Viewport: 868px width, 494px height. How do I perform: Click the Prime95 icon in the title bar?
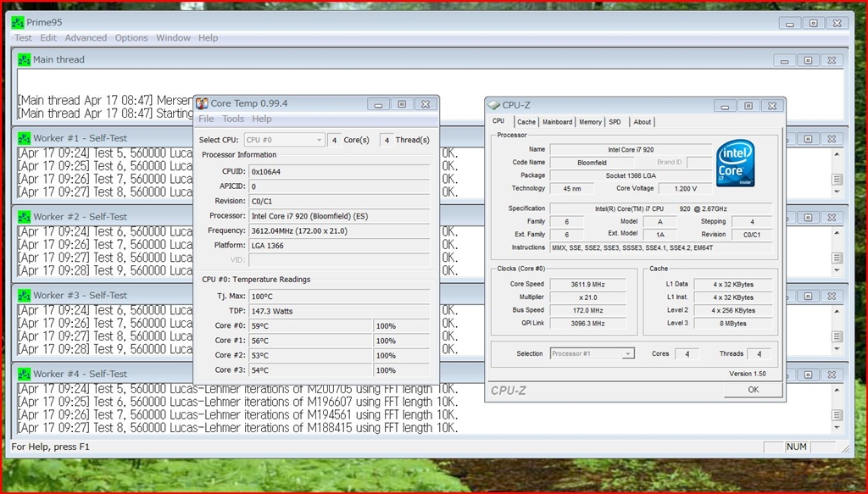coord(19,23)
